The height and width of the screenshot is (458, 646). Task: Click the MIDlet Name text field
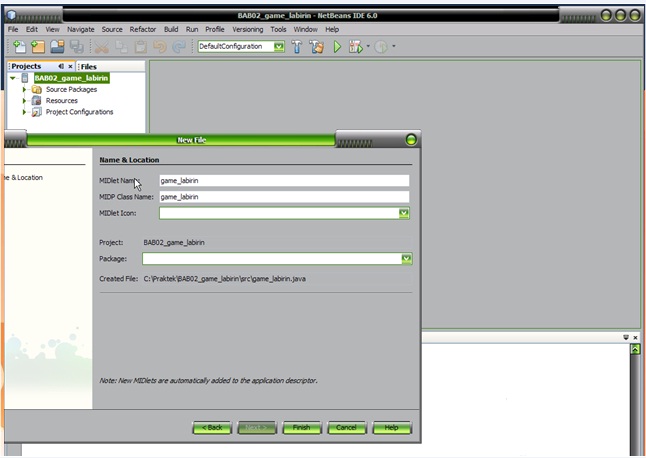point(284,180)
